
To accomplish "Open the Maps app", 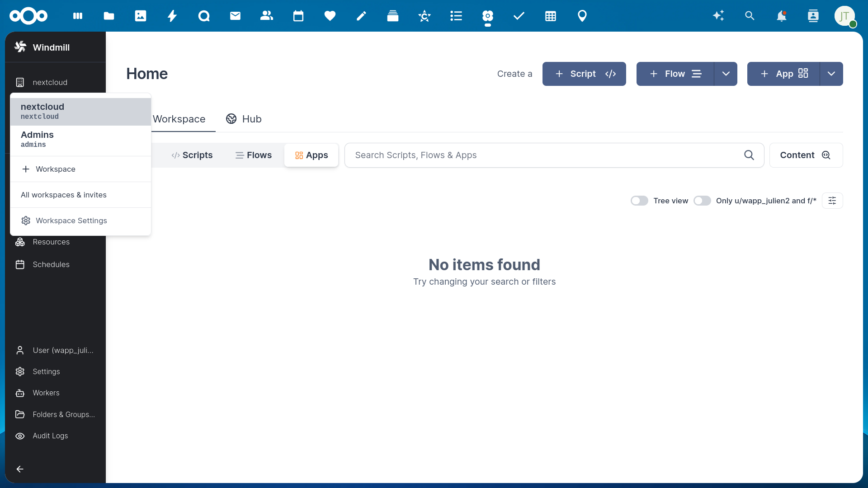I will pyautogui.click(x=582, y=16).
